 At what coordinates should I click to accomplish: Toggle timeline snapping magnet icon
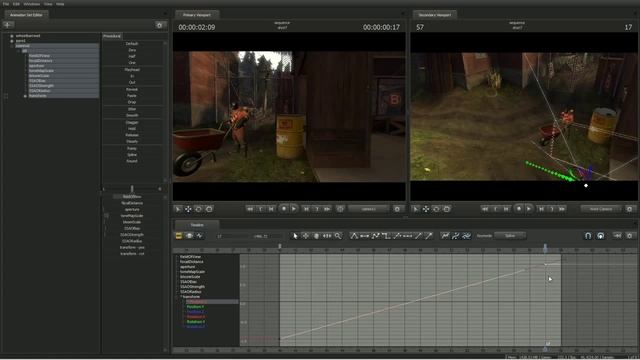coord(588,236)
